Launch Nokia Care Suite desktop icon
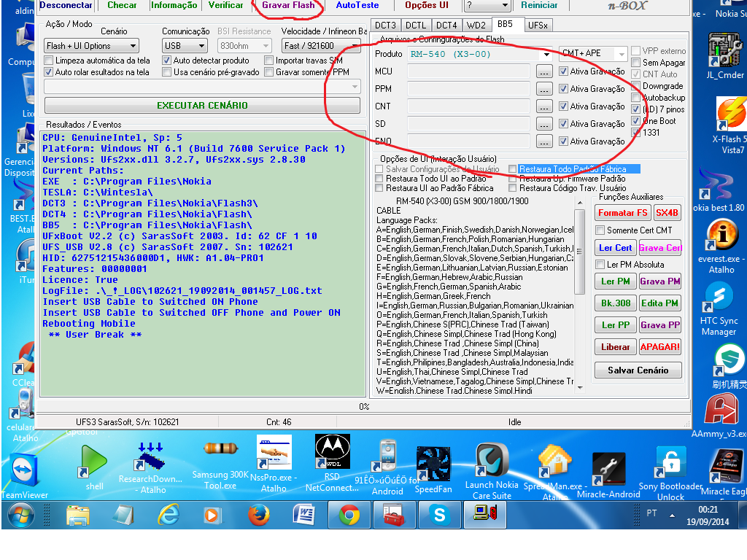Screen dimensions: 747x560 pyautogui.click(x=492, y=470)
